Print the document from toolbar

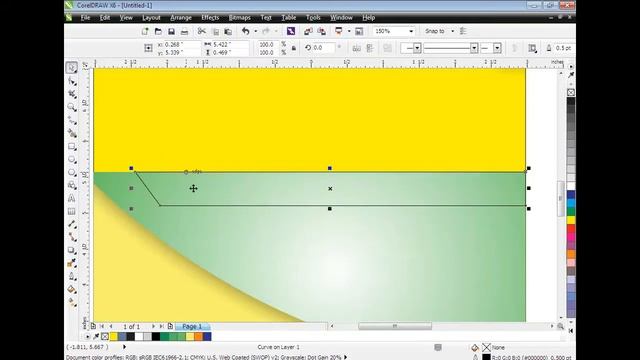[x=184, y=31]
